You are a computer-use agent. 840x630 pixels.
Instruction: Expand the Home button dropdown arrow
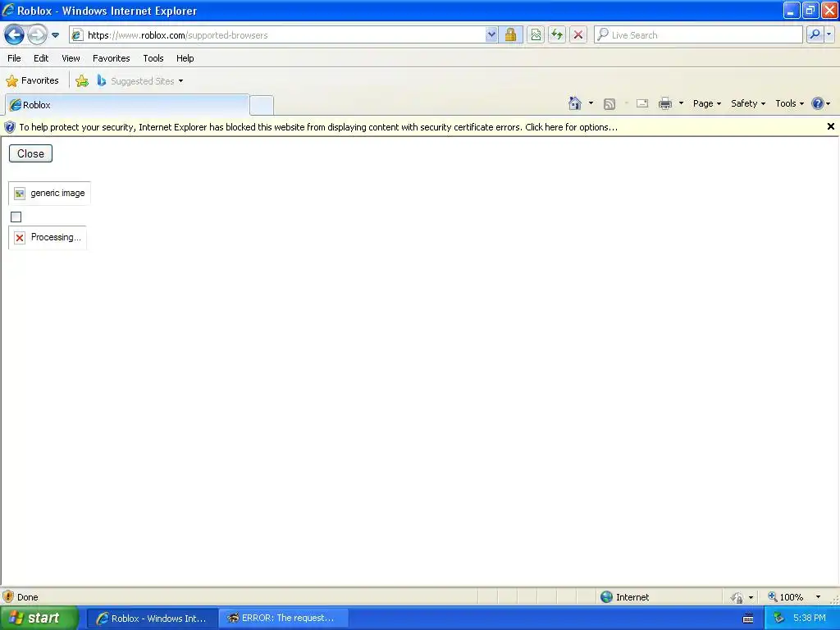[591, 103]
